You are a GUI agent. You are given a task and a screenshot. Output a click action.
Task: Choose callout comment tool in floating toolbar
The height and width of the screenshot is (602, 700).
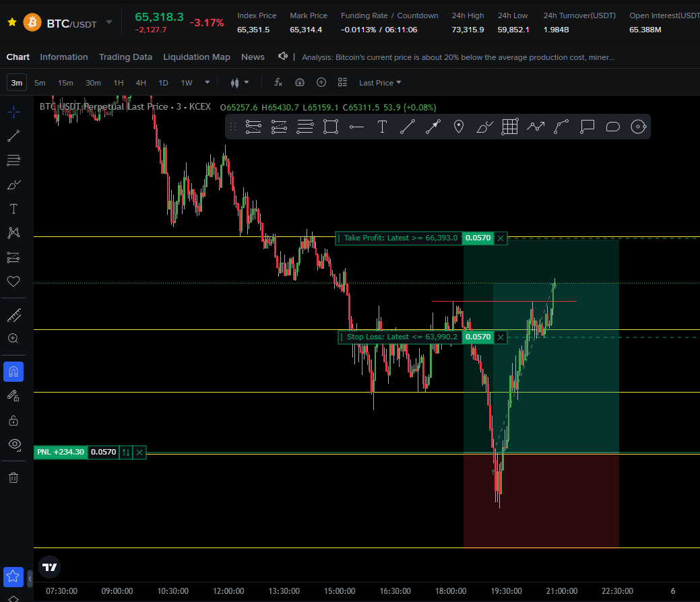tap(587, 127)
